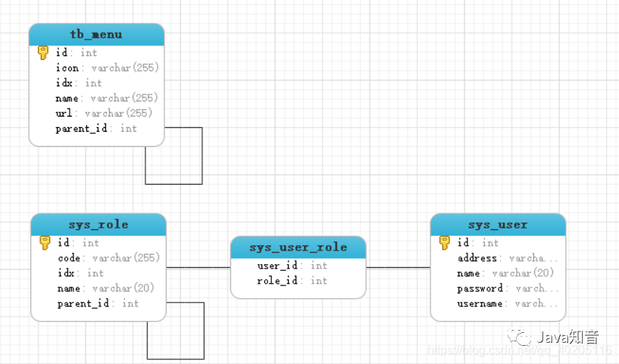The width and height of the screenshot is (619, 364).
Task: Click the relation line between sys_user_role and sys_user
Action: [x=399, y=267]
